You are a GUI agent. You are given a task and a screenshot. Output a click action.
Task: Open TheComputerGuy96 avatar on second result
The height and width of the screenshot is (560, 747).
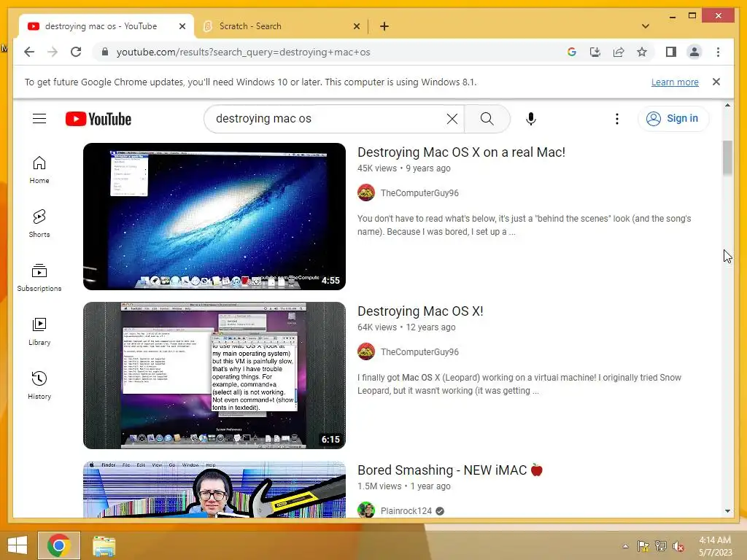pos(366,352)
